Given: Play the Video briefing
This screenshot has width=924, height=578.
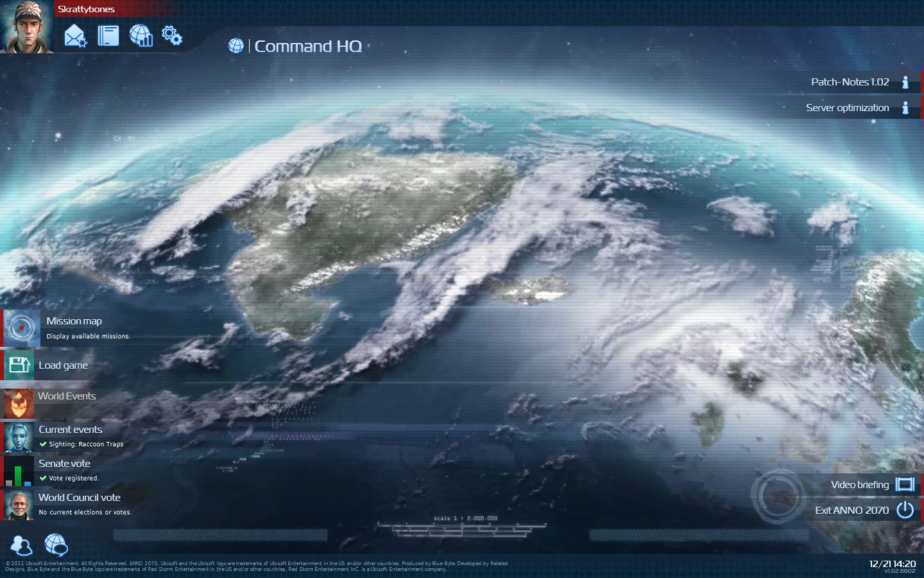Looking at the screenshot, I should click(860, 485).
